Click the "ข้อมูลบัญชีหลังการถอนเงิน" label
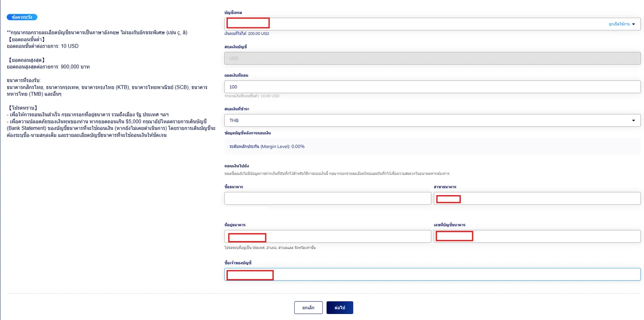The height and width of the screenshot is (320, 644). [248, 133]
